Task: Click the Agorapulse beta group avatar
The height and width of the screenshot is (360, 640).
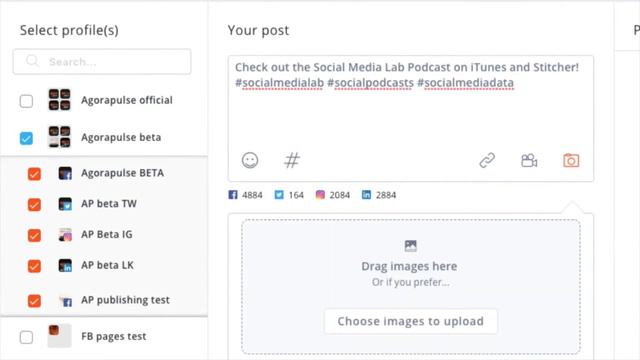Action: pyautogui.click(x=60, y=137)
